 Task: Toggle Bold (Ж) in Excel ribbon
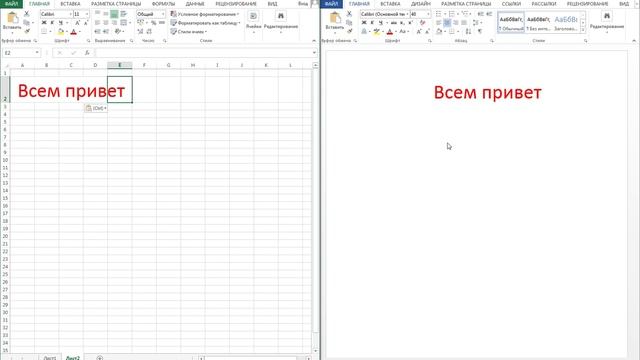coord(44,22)
